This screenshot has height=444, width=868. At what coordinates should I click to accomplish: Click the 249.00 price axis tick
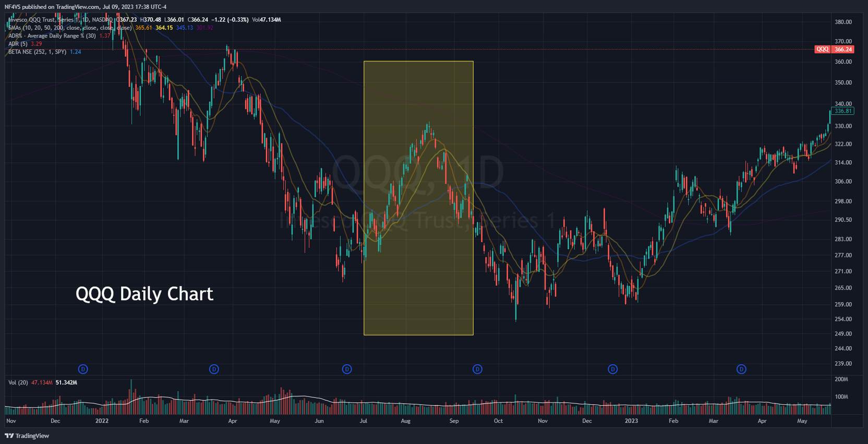pyautogui.click(x=843, y=333)
